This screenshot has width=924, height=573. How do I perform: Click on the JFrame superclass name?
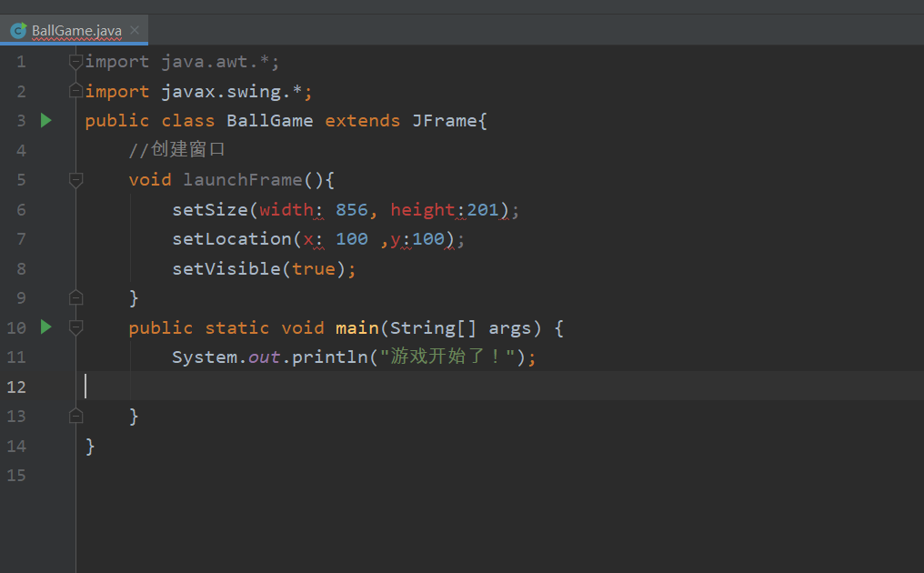point(445,121)
